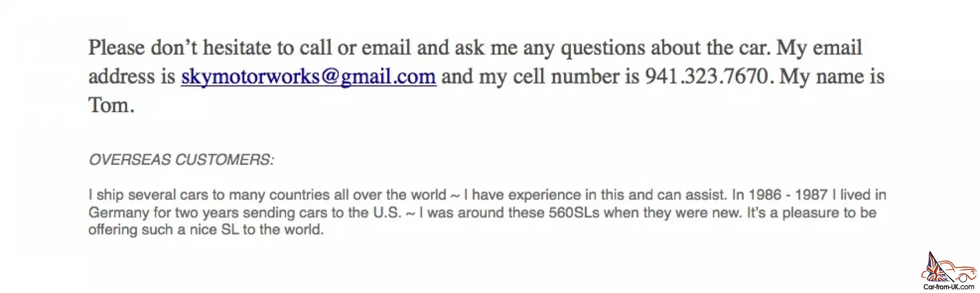980x293 pixels.
Task: Click the phrase 'questions about the car'
Action: pyautogui.click(x=665, y=48)
